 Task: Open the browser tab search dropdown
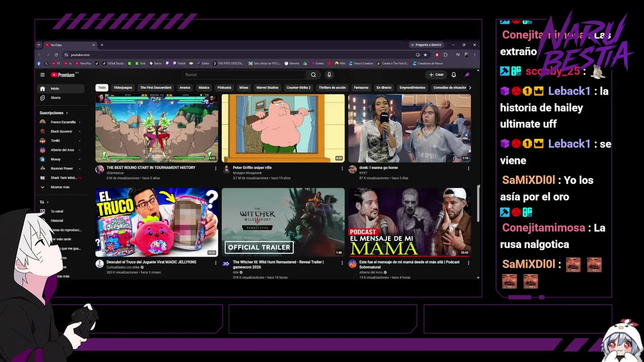(x=39, y=45)
